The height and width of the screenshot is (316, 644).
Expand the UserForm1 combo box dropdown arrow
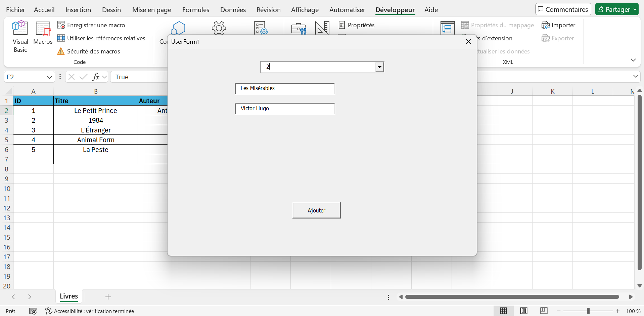point(379,67)
